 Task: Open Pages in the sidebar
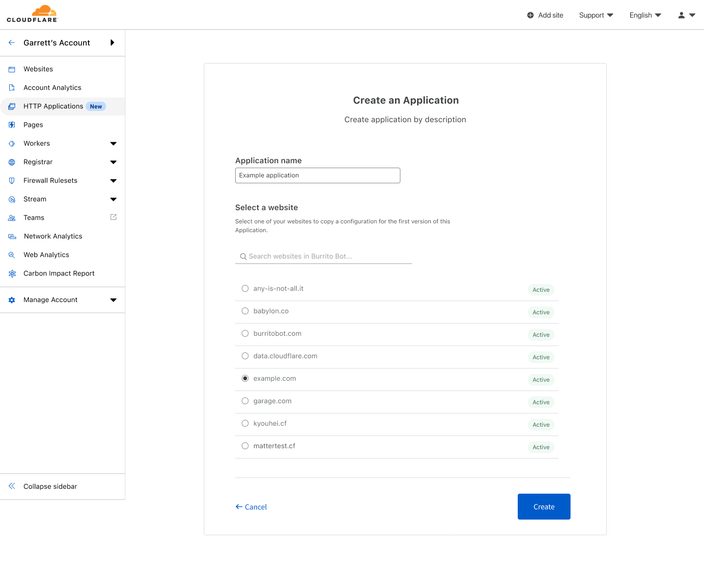[x=33, y=125]
